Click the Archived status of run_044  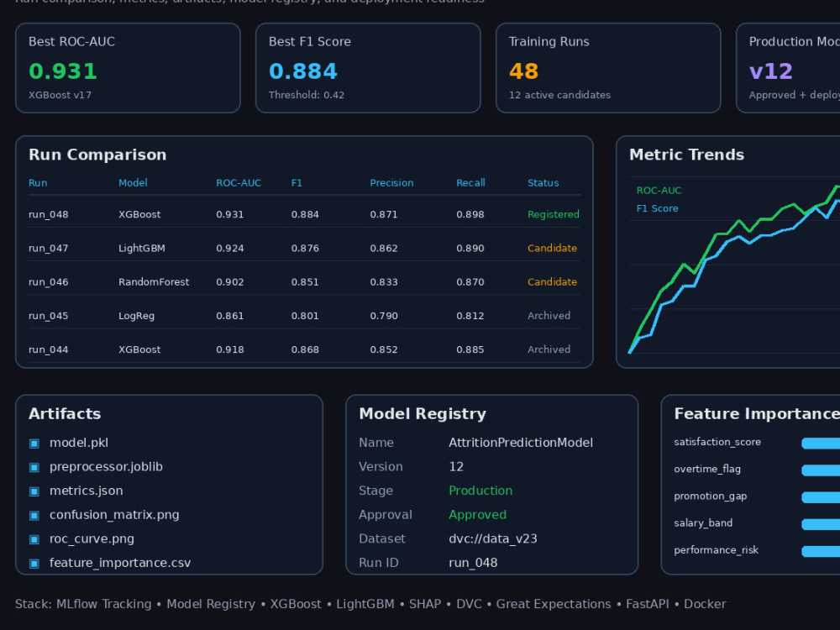tap(549, 349)
